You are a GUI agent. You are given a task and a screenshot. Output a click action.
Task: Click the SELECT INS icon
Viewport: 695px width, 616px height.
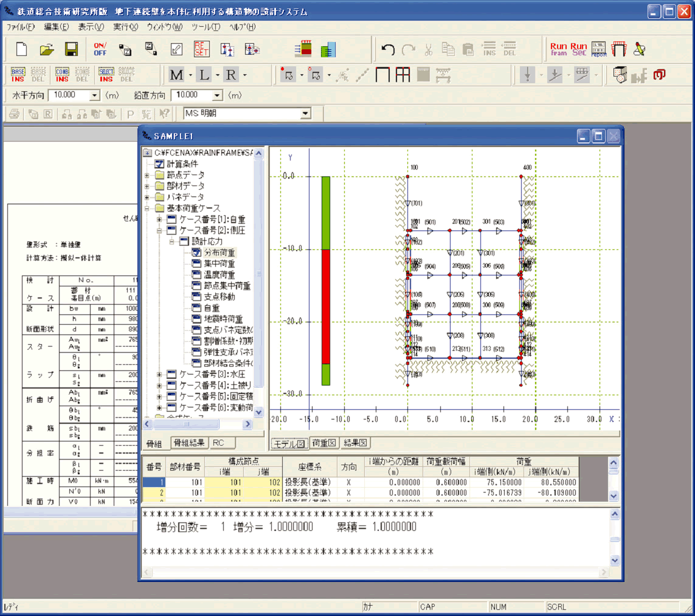pyautogui.click(x=106, y=75)
